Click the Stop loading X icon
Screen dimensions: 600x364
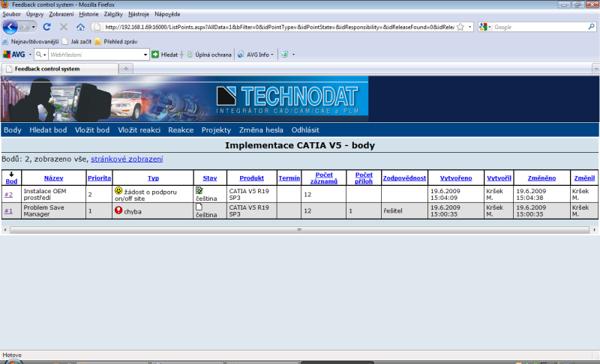[64, 27]
